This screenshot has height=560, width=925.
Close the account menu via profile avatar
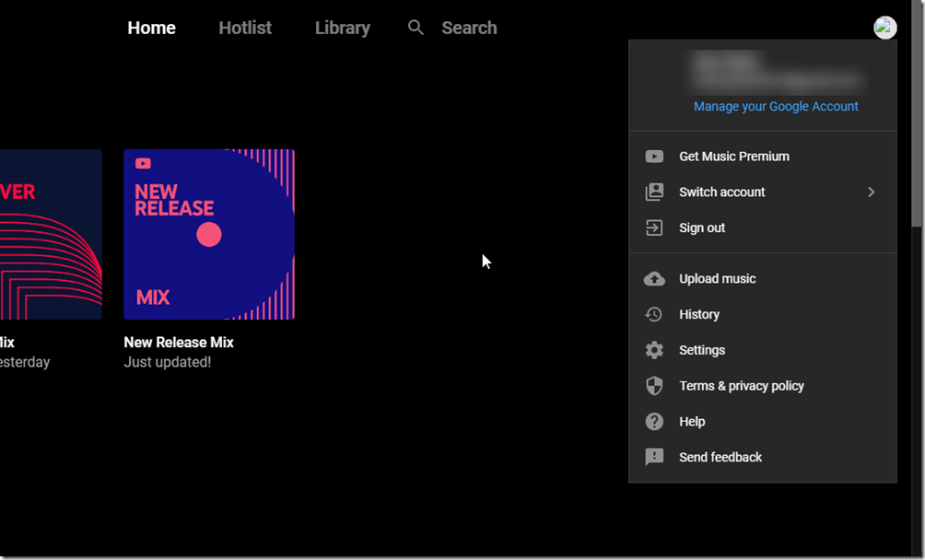[884, 28]
